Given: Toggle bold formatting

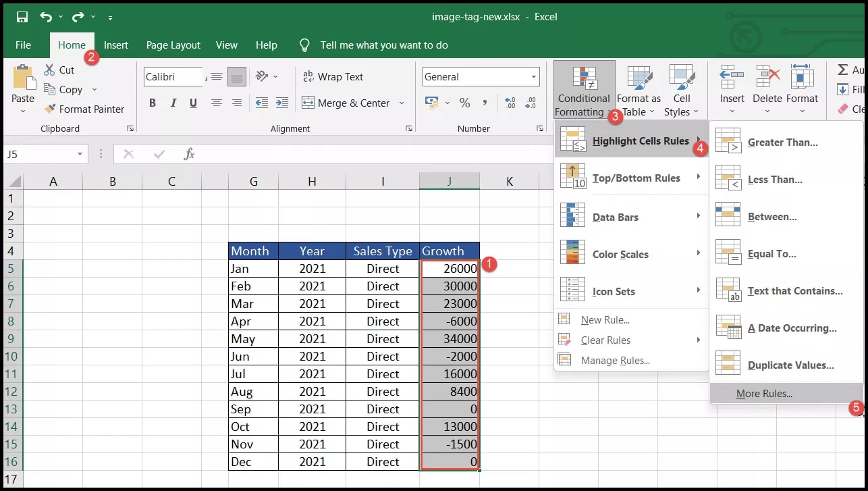Looking at the screenshot, I should (x=152, y=103).
